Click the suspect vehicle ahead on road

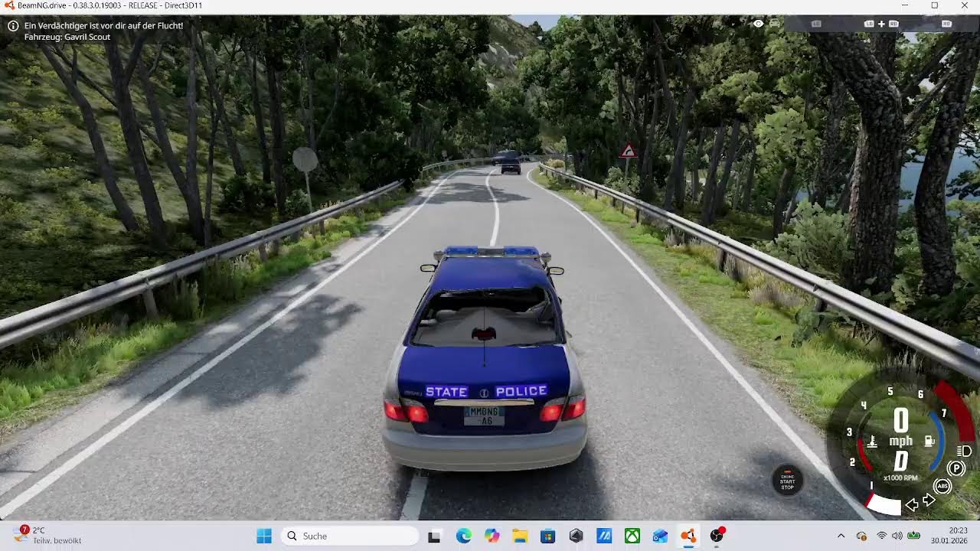click(x=510, y=162)
